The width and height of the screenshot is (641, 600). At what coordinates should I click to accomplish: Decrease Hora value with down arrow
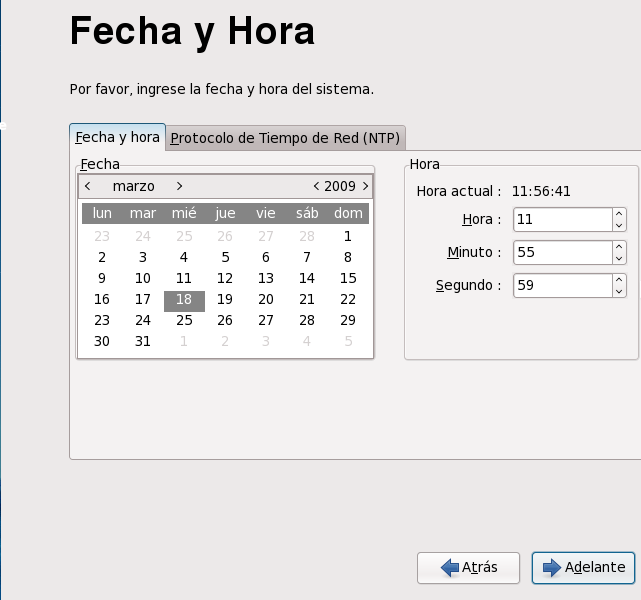coord(619,225)
